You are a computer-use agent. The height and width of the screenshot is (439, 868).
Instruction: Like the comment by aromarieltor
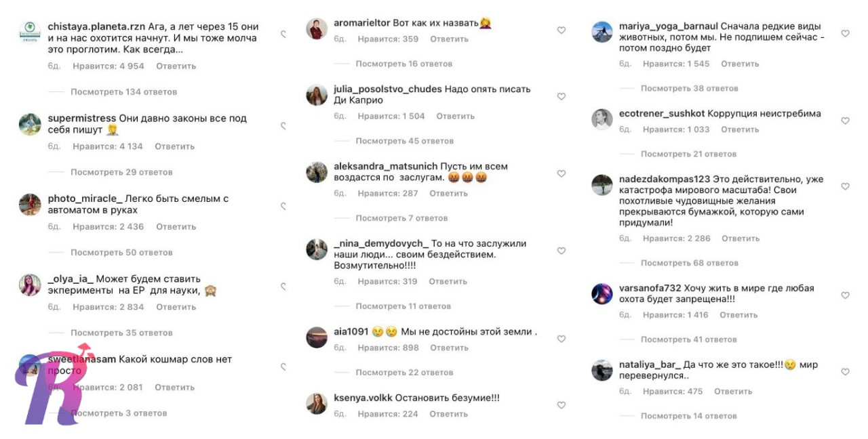click(561, 30)
